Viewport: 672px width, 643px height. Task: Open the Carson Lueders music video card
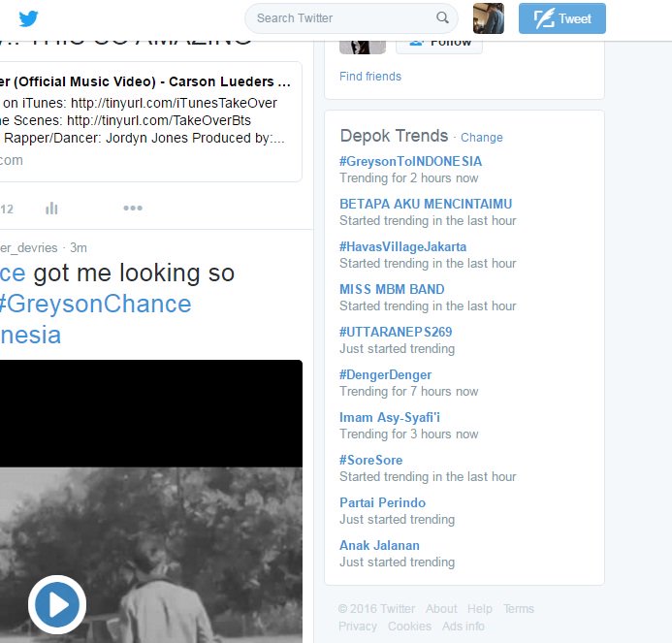151,122
